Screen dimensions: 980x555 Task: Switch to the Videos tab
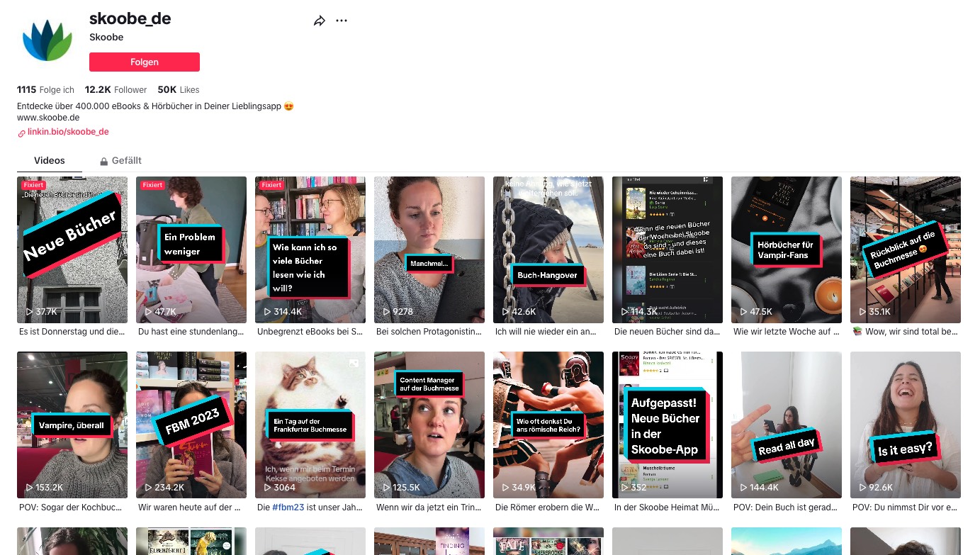(x=50, y=161)
